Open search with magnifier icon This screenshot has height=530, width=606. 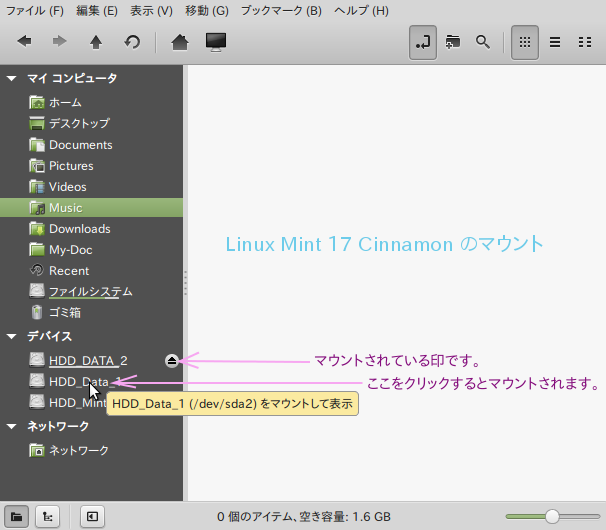click(482, 42)
